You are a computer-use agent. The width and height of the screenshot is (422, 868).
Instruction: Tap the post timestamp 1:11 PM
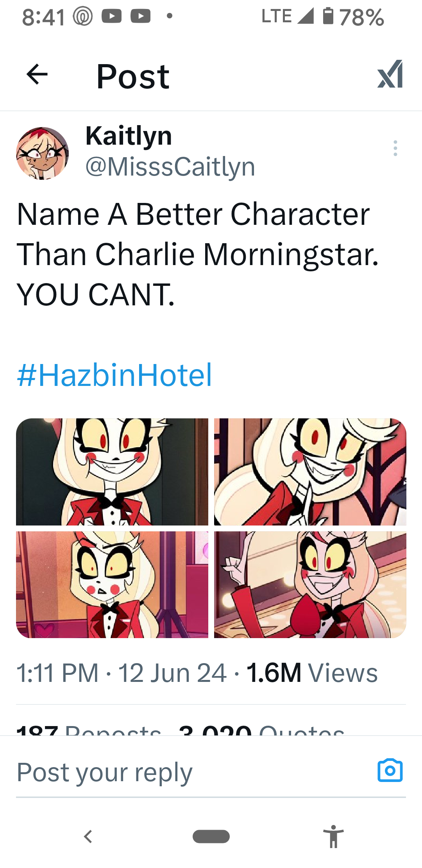pos(57,673)
